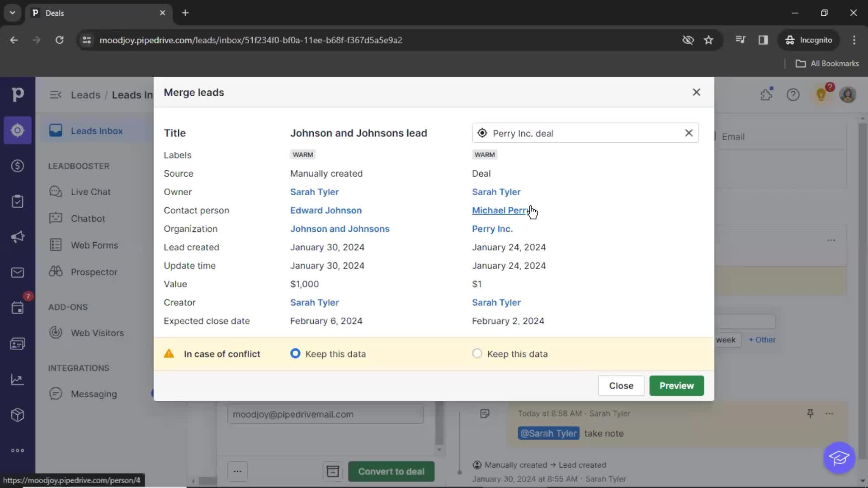Open the Projects clipboard icon in sidebar

coord(17,202)
